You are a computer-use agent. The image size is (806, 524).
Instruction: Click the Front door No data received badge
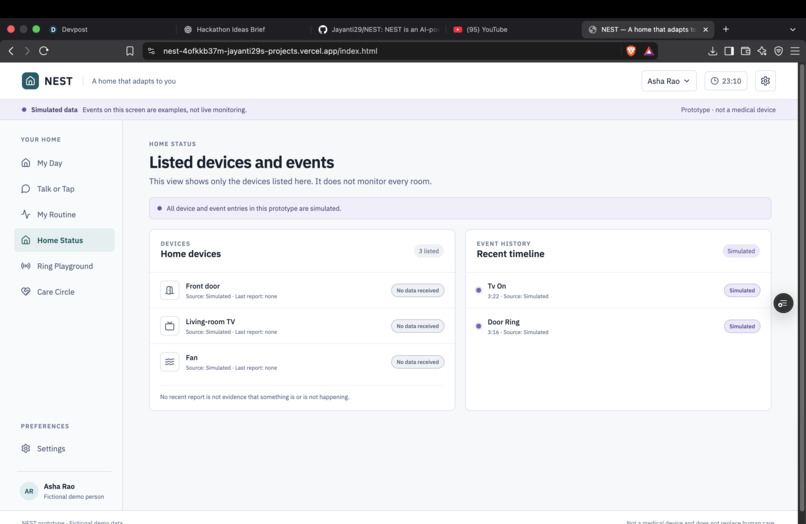(x=417, y=291)
